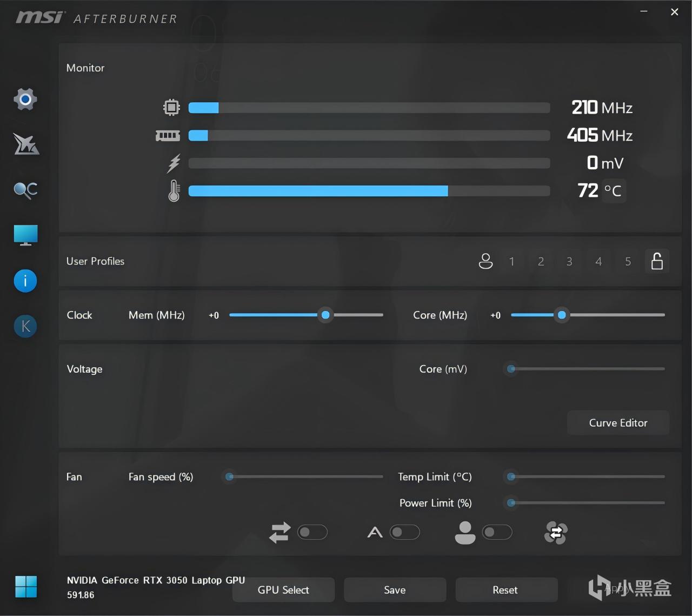Click the GPU core clock usage bar
This screenshot has height=616, width=692.
369,108
